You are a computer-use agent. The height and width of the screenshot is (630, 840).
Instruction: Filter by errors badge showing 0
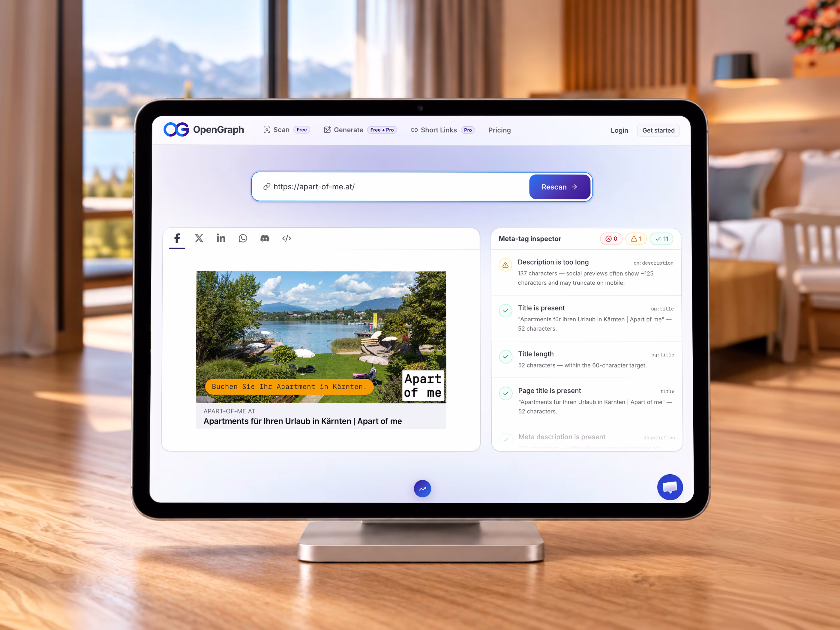611,239
